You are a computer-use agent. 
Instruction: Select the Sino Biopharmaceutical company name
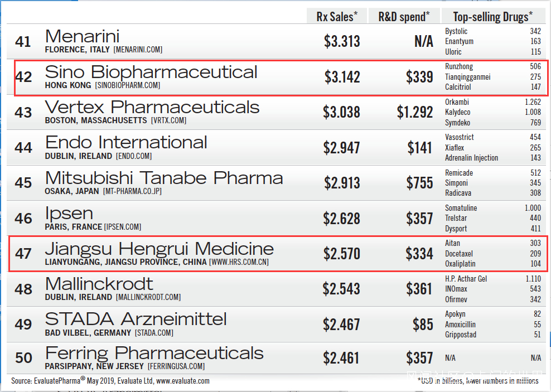pyautogui.click(x=151, y=72)
